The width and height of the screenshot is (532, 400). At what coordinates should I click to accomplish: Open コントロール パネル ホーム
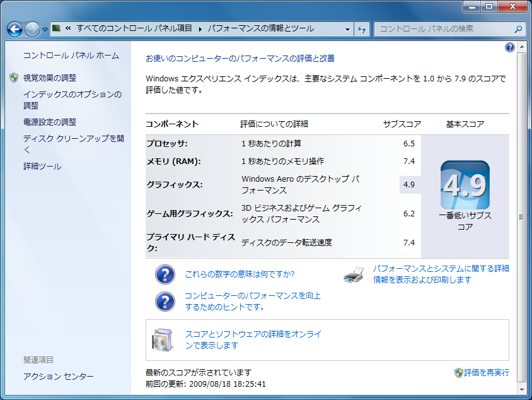[71, 56]
